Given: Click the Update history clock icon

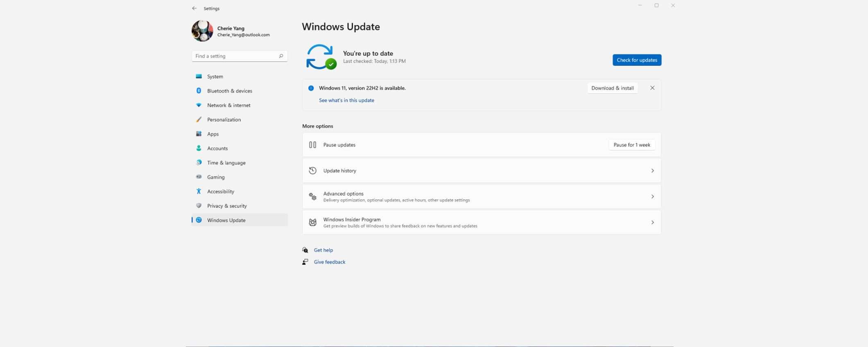Looking at the screenshot, I should [312, 171].
